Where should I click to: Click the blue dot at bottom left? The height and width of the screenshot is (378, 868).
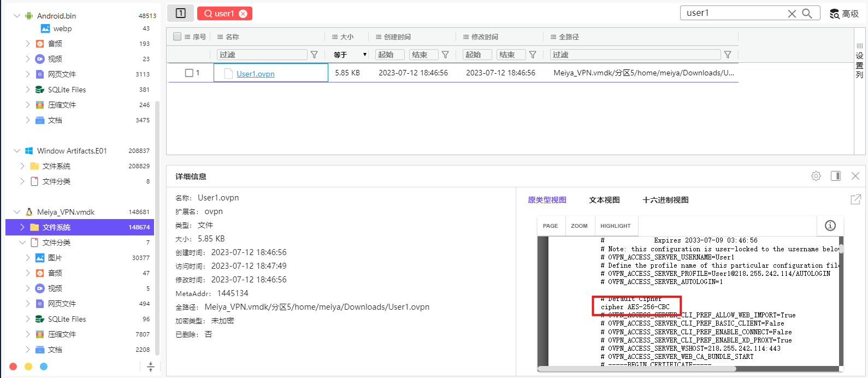click(44, 367)
